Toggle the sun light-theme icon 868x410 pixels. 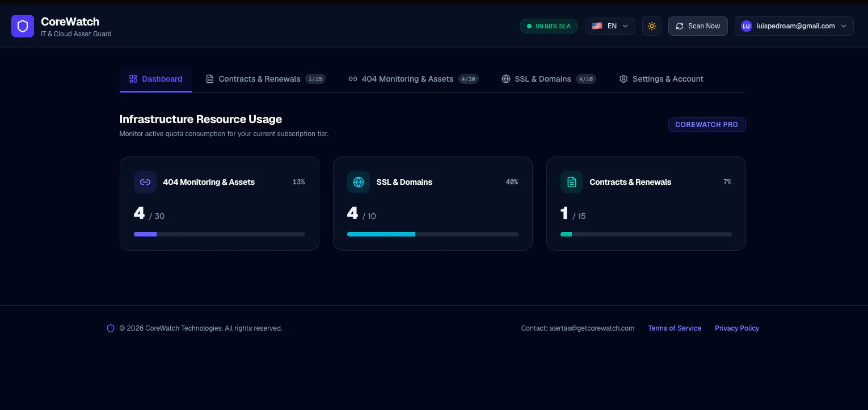coord(652,26)
